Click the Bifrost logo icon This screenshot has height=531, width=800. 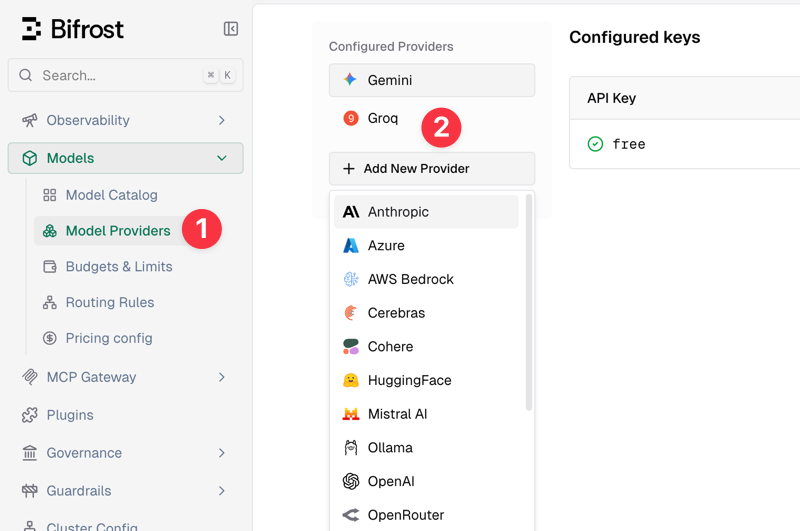coord(31,29)
